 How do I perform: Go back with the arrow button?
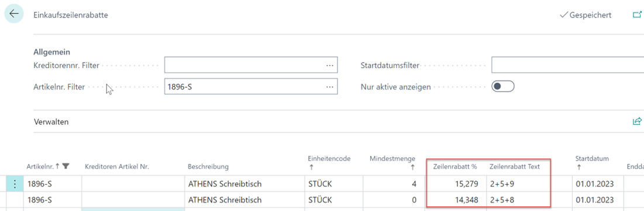tap(14, 13)
